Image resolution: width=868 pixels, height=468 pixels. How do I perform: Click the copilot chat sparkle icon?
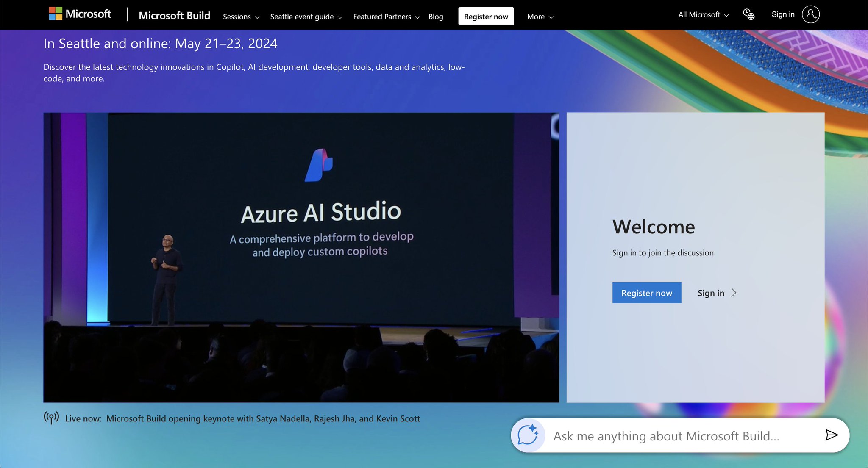528,435
